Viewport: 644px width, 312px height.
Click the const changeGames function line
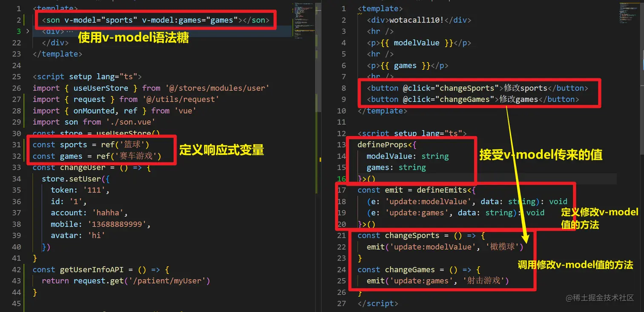(x=419, y=269)
